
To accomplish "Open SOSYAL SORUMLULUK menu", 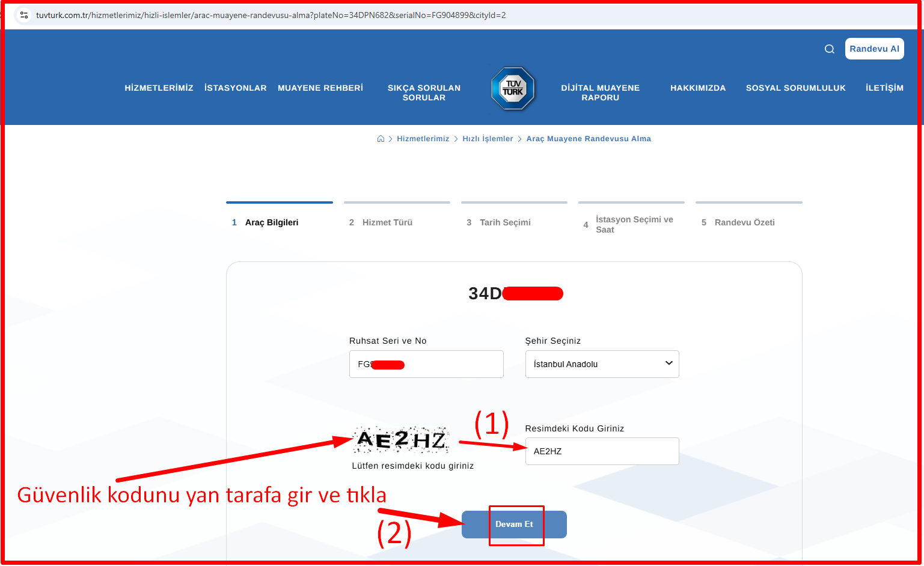I will tap(796, 88).
